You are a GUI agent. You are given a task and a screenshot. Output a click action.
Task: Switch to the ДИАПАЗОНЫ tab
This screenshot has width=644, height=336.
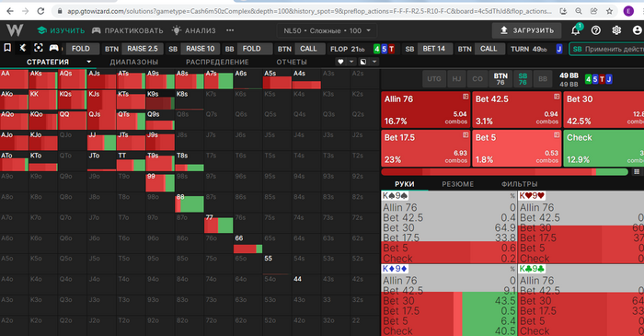click(134, 62)
